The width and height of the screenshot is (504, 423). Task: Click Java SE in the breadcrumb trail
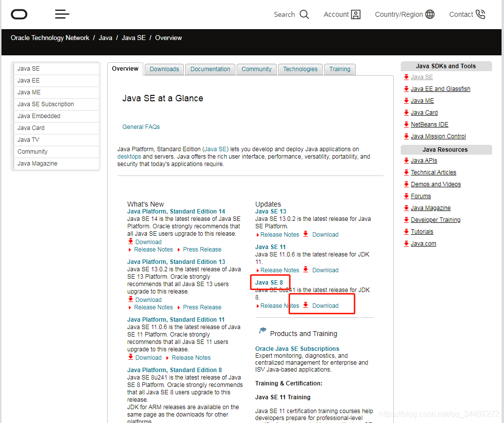click(x=133, y=38)
